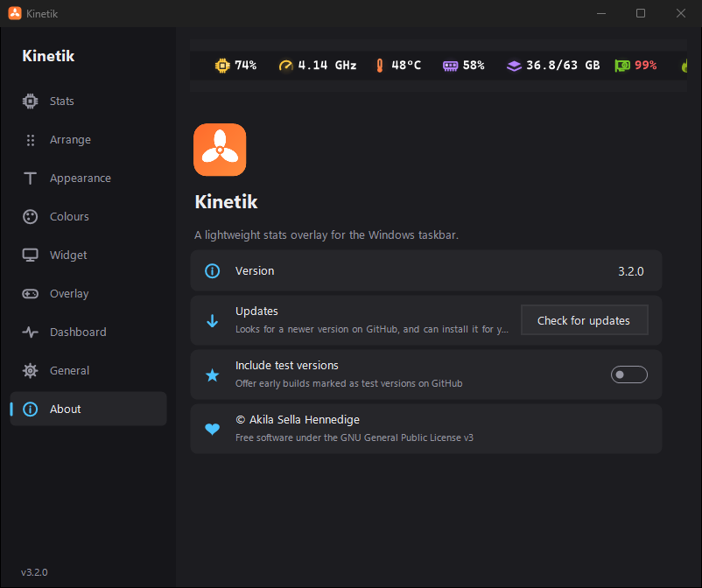Click the 58% RAM value
The image size is (702, 588).
coord(474,66)
